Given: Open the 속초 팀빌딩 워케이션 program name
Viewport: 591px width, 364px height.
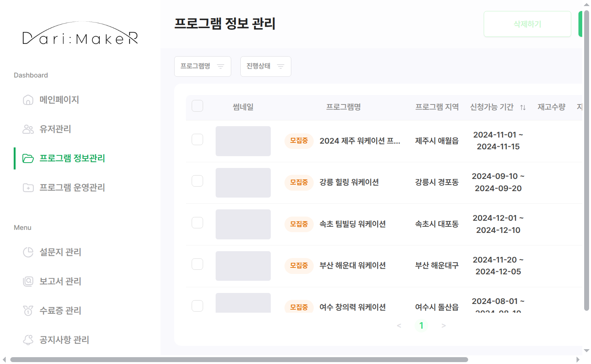Looking at the screenshot, I should pyautogui.click(x=353, y=224).
